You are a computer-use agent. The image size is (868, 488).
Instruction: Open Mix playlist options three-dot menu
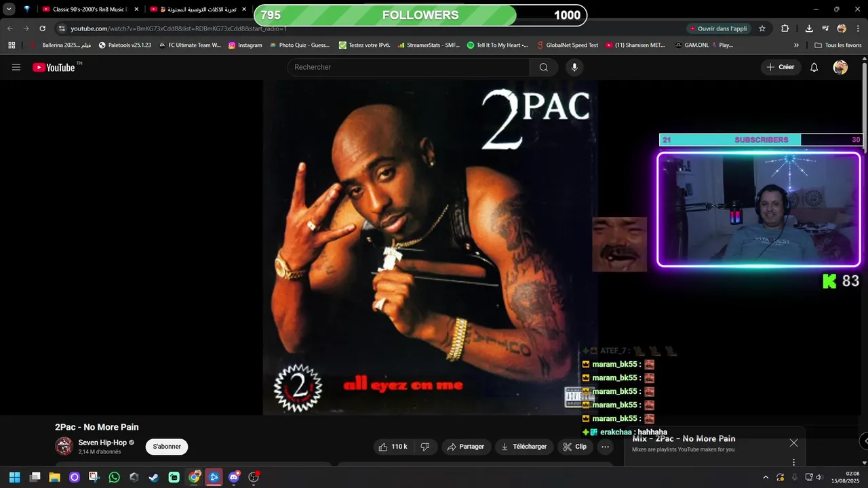pyautogui.click(x=793, y=462)
